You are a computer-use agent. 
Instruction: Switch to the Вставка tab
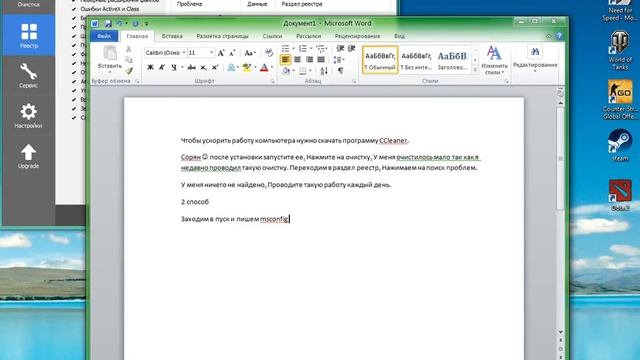[172, 36]
